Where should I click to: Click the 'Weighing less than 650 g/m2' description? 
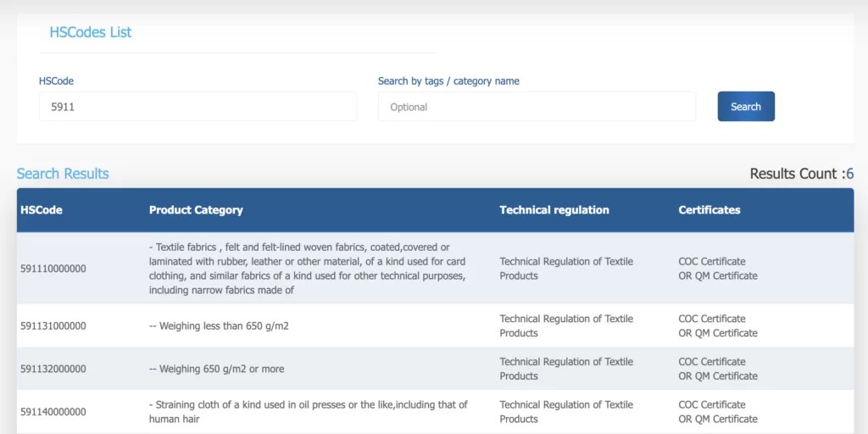coord(219,326)
